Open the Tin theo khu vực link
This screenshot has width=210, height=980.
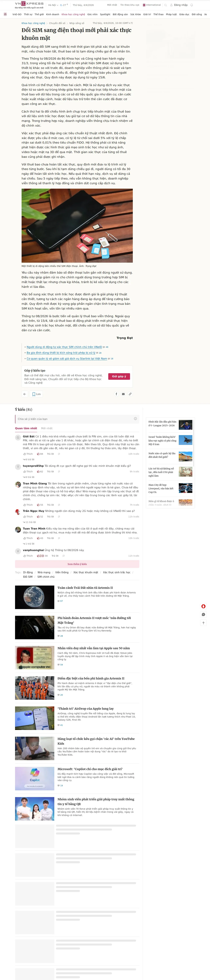(x=130, y=5)
